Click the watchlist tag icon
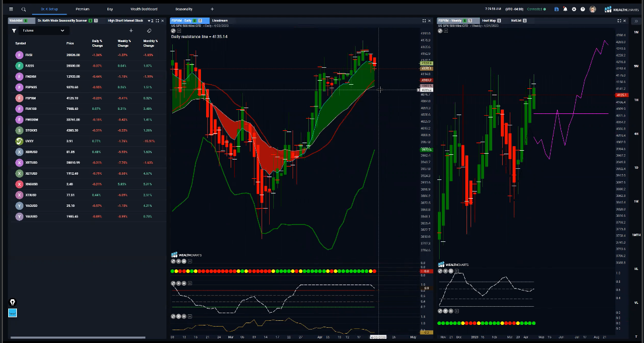Image resolution: width=644 pixels, height=343 pixels. 149,30
